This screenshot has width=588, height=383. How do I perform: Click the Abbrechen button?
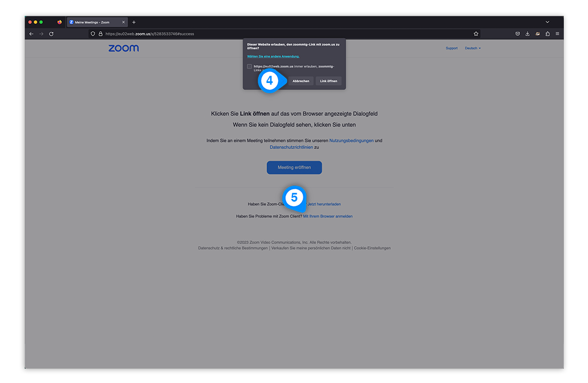(301, 81)
